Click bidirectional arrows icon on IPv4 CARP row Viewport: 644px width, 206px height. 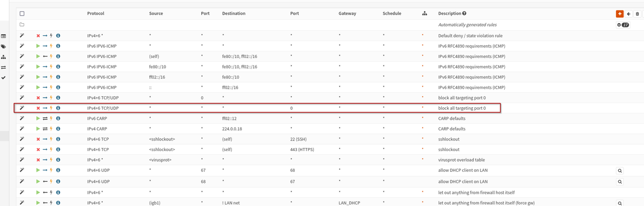(45, 129)
